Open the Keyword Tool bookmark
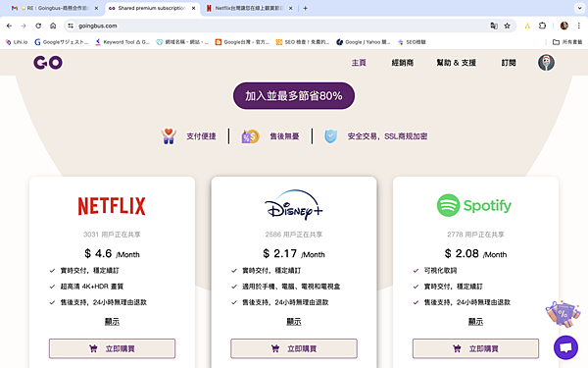The width and height of the screenshot is (588, 368). 122,42
